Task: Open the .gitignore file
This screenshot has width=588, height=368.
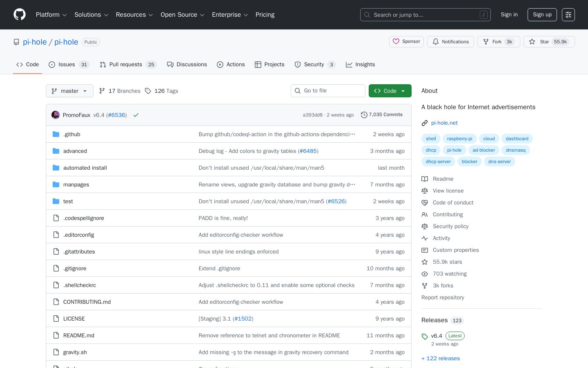Action: (x=75, y=268)
